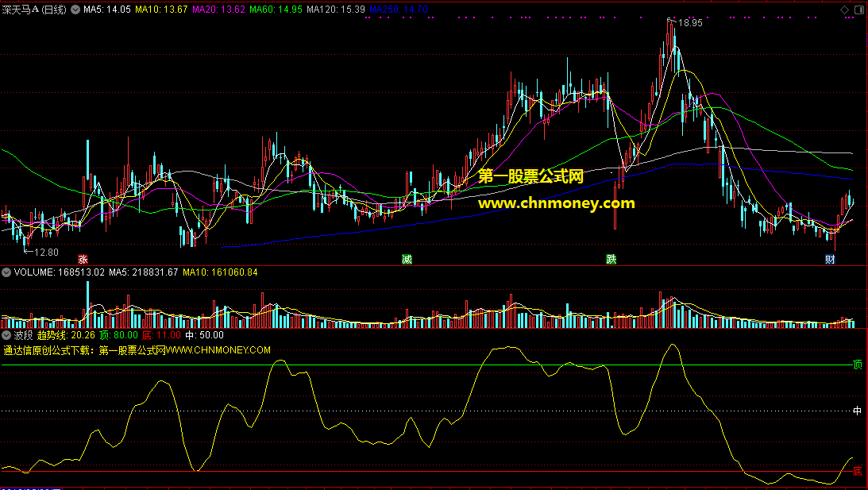Open the dropdown next to 深天马A (日线)
Image resolution: width=868 pixels, height=490 pixels.
click(75, 10)
